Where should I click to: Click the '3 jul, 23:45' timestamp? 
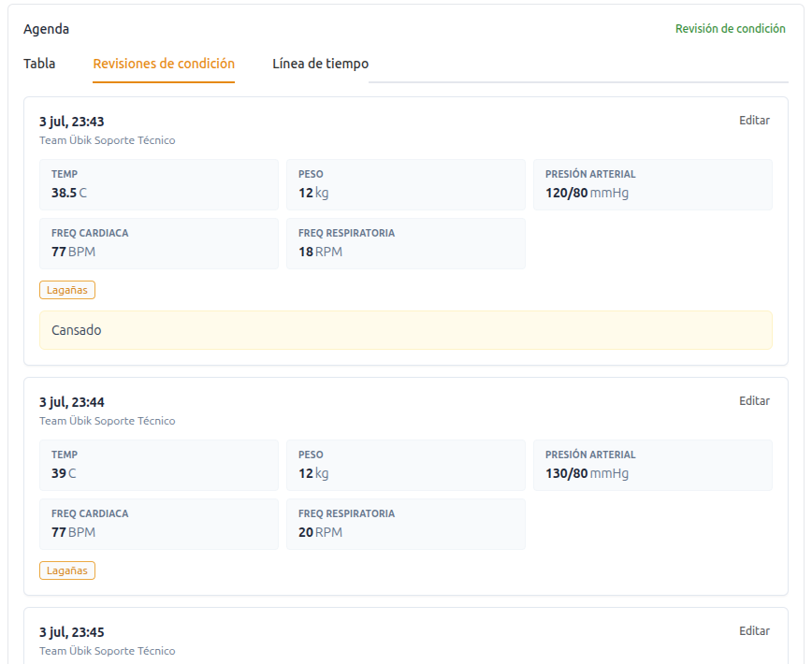(x=71, y=632)
